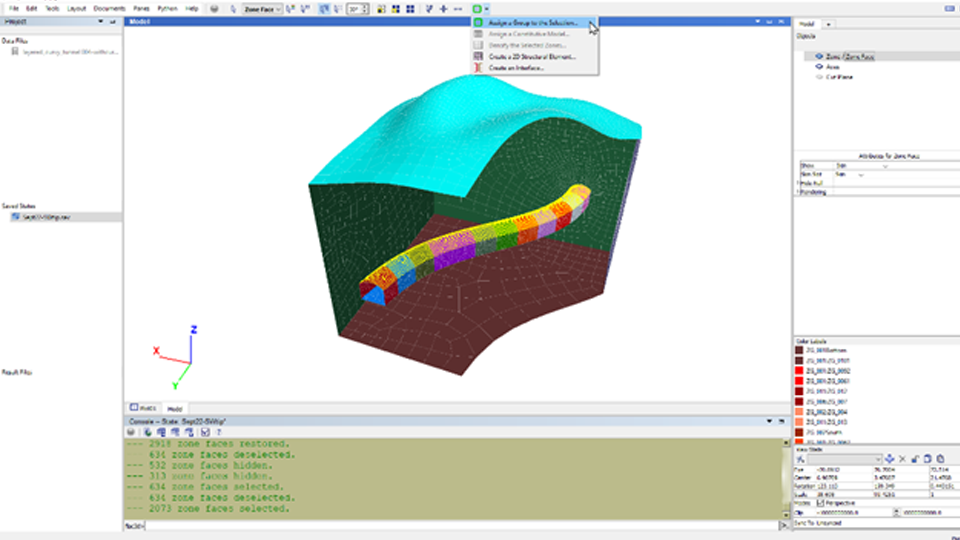Viewport: 960px width, 540px height.
Task: Select the layered tunnel data file entry
Action: coord(66,52)
